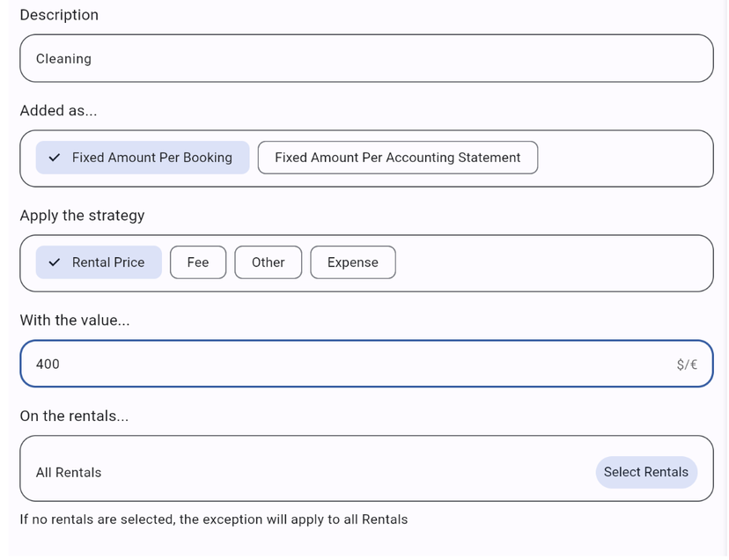Image resolution: width=729 pixels, height=560 pixels.
Task: Click the 'On the rentals...' label
Action: pos(74,416)
